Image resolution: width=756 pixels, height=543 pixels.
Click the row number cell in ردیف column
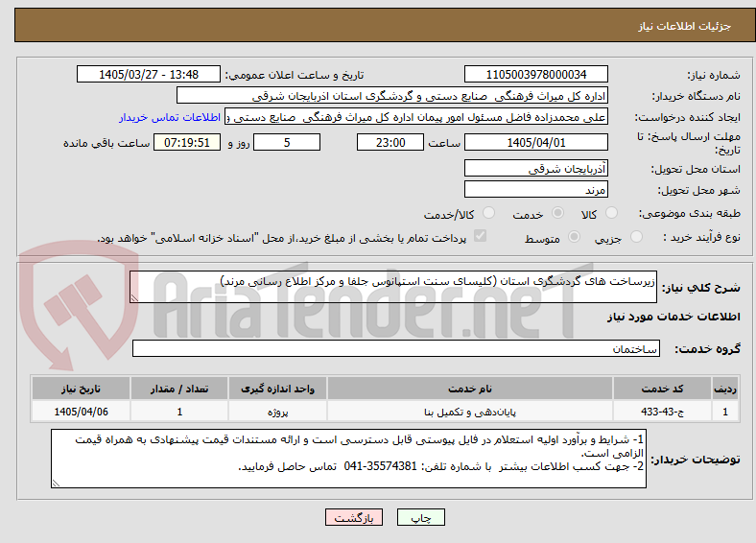coord(725,412)
